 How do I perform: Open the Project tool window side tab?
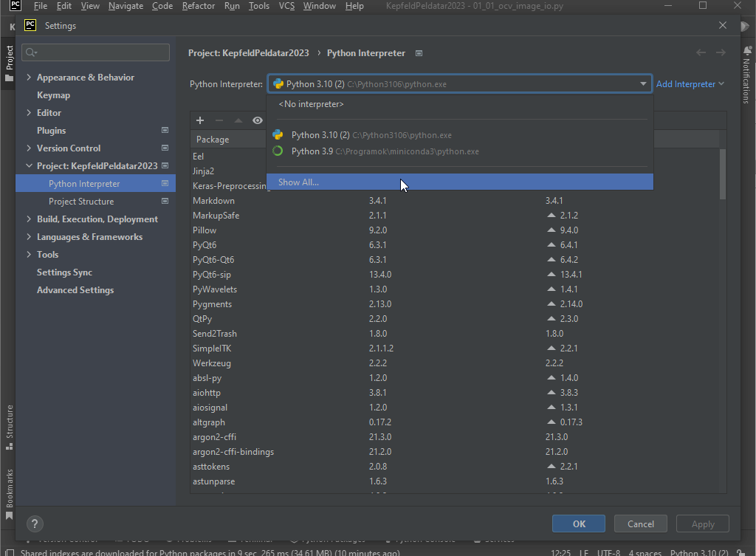[x=9, y=64]
